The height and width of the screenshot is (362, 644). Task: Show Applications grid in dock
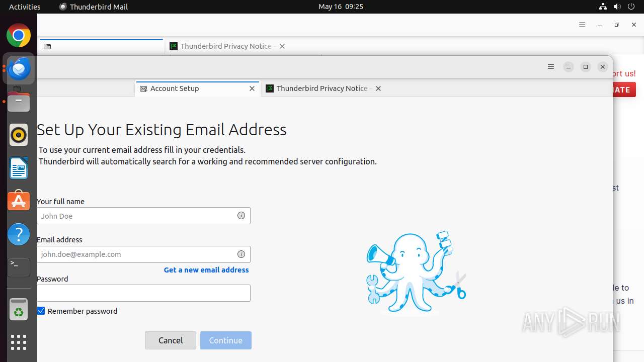click(19, 342)
